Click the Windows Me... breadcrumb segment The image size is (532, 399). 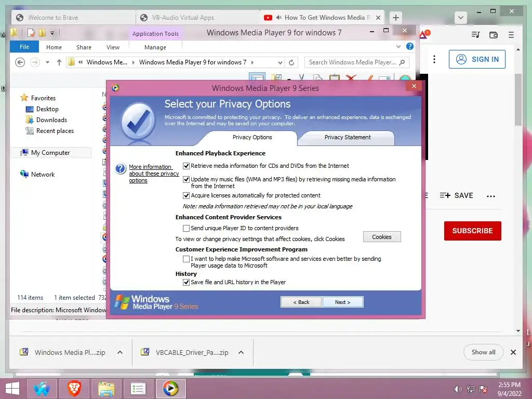pos(107,62)
